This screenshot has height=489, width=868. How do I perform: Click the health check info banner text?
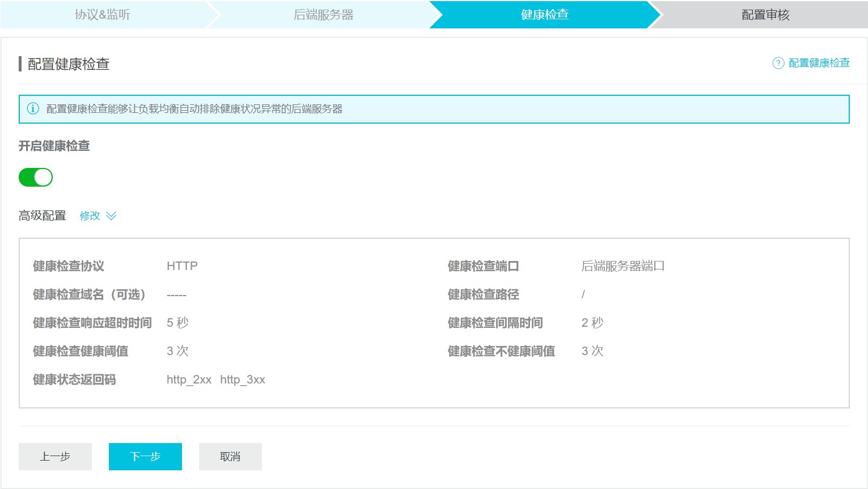194,109
